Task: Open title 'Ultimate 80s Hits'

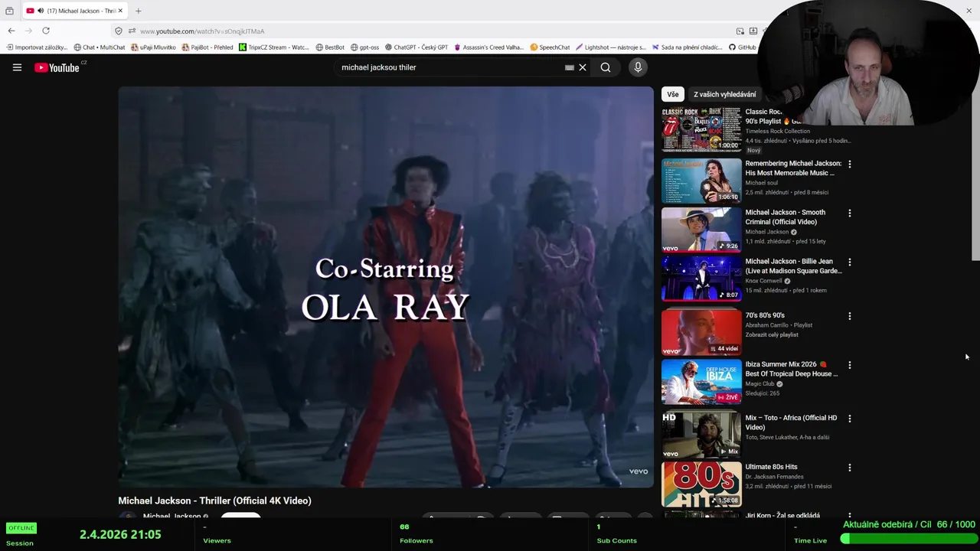Action: click(x=771, y=467)
